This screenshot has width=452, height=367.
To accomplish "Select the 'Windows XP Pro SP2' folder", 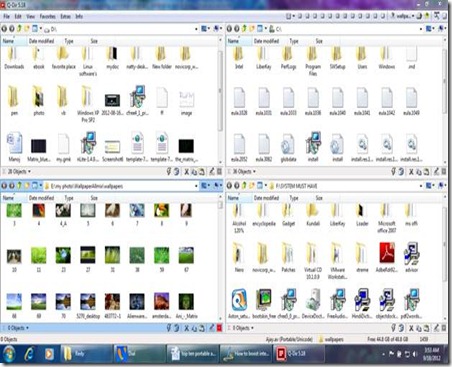I will [x=88, y=103].
